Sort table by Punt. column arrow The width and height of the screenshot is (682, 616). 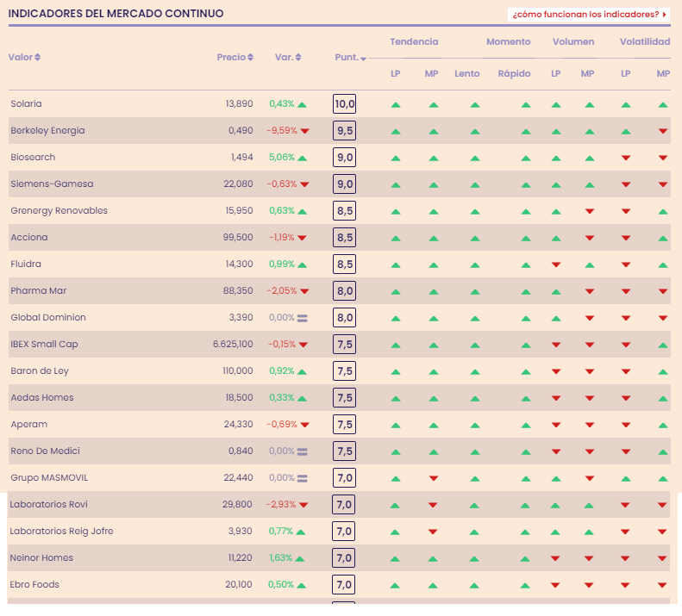pyautogui.click(x=363, y=59)
